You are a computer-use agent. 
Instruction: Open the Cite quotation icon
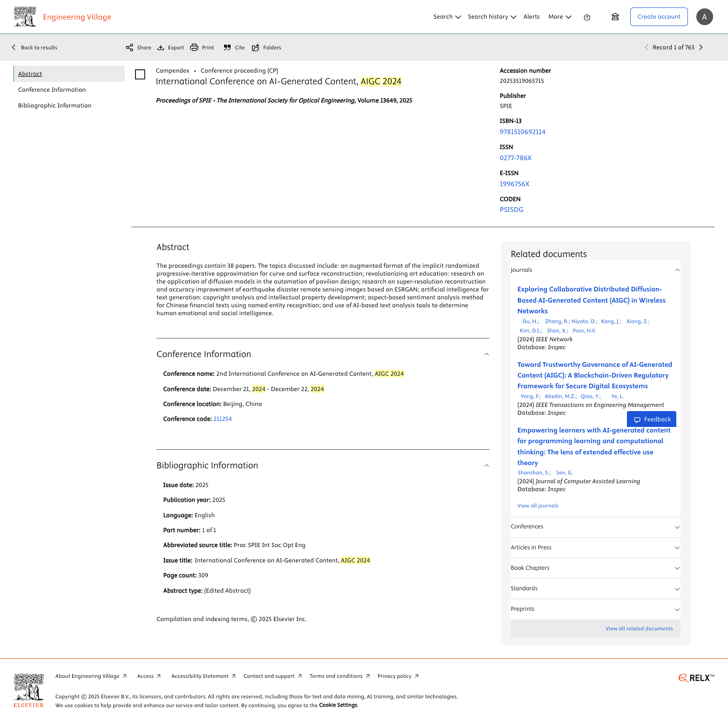click(x=227, y=47)
